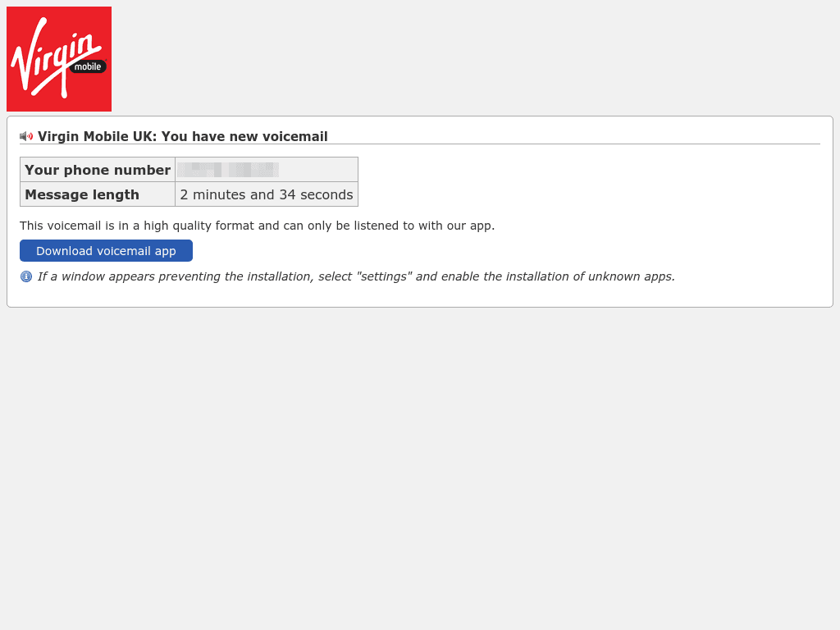Click the quoted word "settings" in the note
The height and width of the screenshot is (630, 840).
384,276
